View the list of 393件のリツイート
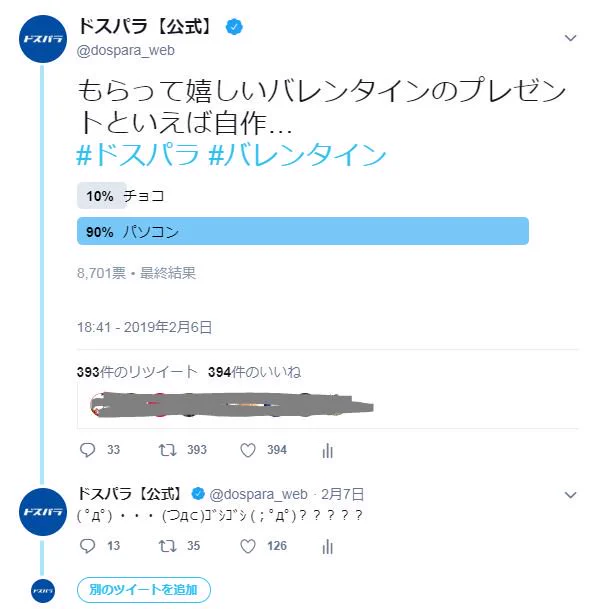This screenshot has width=600, height=609. tap(137, 372)
